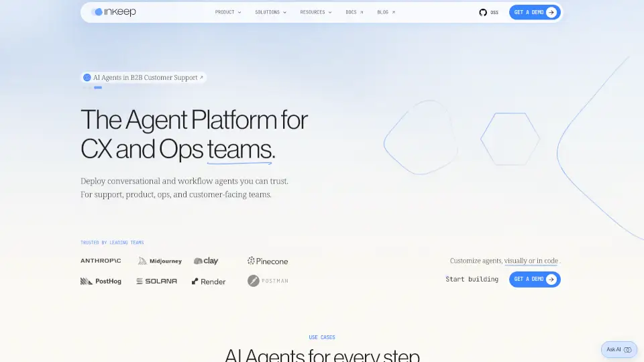Open the Blog navigation link
The height and width of the screenshot is (362, 644).
[386, 12]
